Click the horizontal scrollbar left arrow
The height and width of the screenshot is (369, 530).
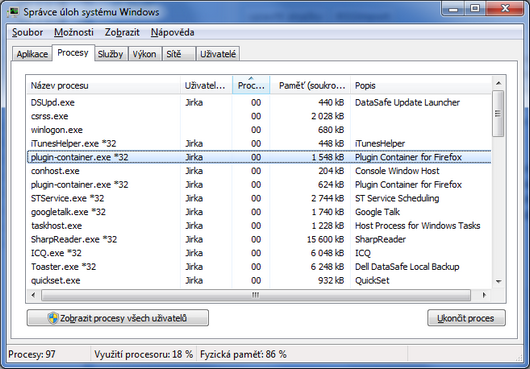33,295
